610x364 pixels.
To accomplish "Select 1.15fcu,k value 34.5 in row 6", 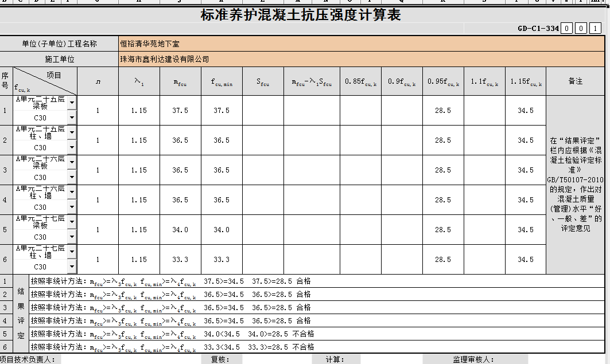I will pyautogui.click(x=526, y=260).
